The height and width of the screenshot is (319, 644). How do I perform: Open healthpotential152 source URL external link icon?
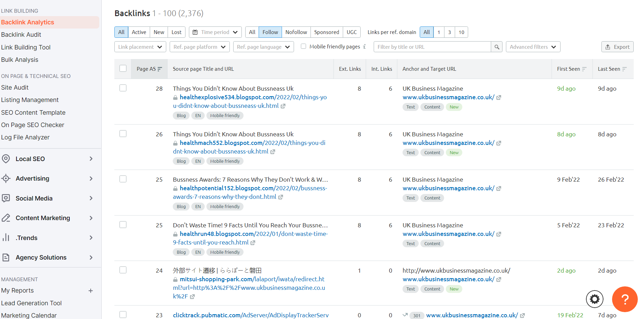pyautogui.click(x=281, y=197)
